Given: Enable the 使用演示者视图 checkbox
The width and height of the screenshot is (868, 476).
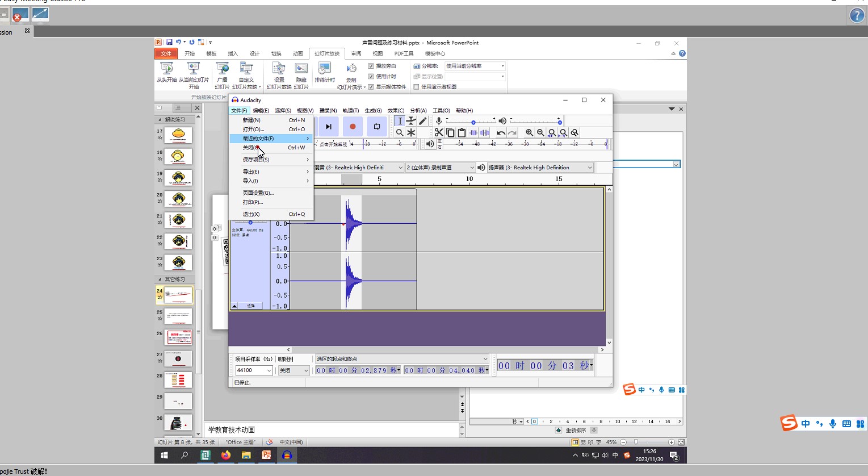Looking at the screenshot, I should pos(416,87).
